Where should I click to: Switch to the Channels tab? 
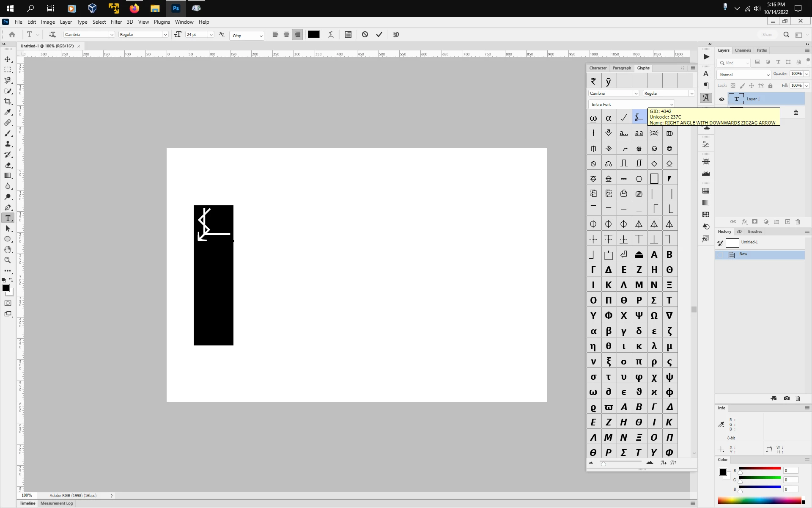click(743, 50)
